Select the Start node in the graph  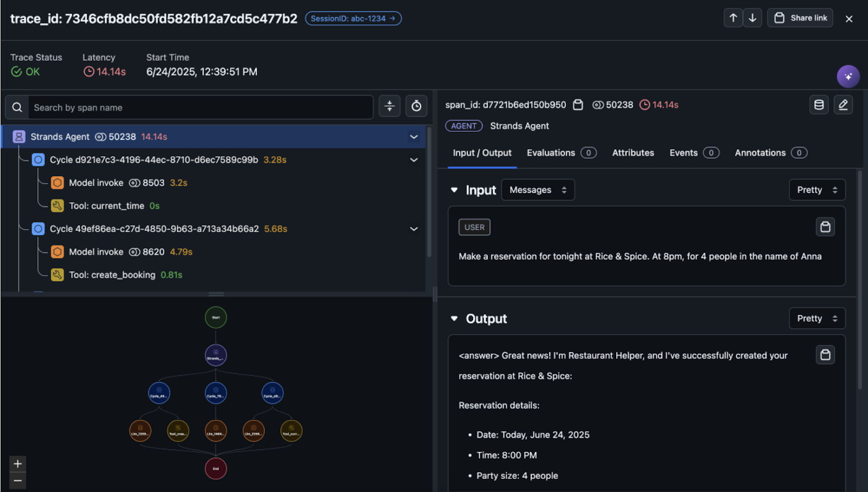coord(216,317)
